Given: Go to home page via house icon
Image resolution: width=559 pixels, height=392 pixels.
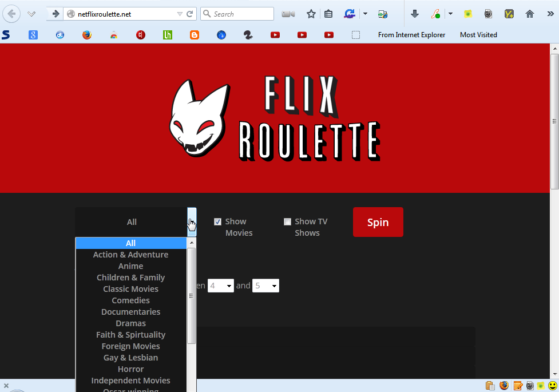Looking at the screenshot, I should coord(530,14).
